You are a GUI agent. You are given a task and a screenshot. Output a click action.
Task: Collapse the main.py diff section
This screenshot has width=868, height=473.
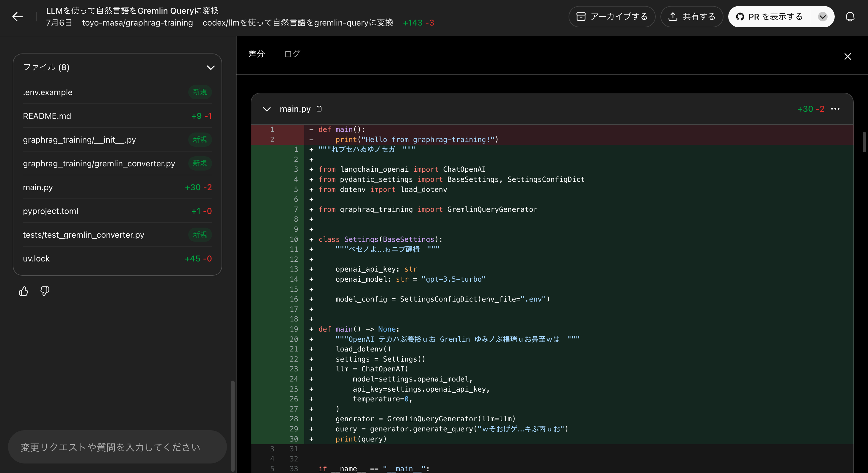click(x=266, y=109)
